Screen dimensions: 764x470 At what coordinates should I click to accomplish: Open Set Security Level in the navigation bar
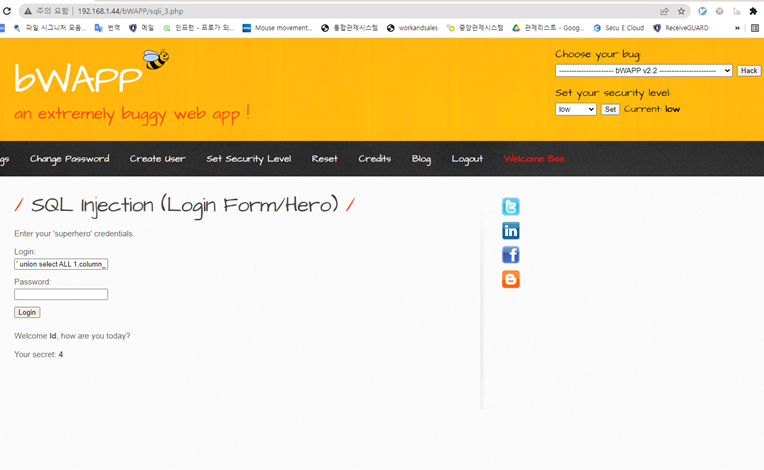[x=248, y=159]
